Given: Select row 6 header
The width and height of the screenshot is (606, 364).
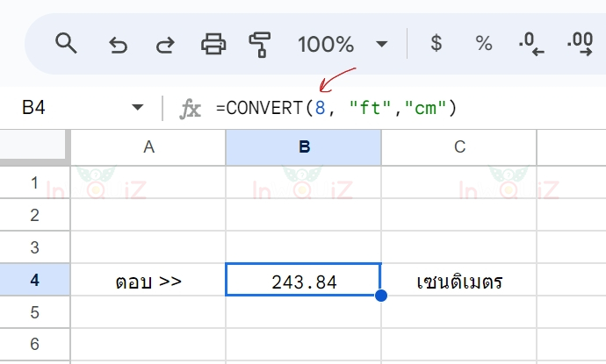Looking at the screenshot, I should (35, 345).
